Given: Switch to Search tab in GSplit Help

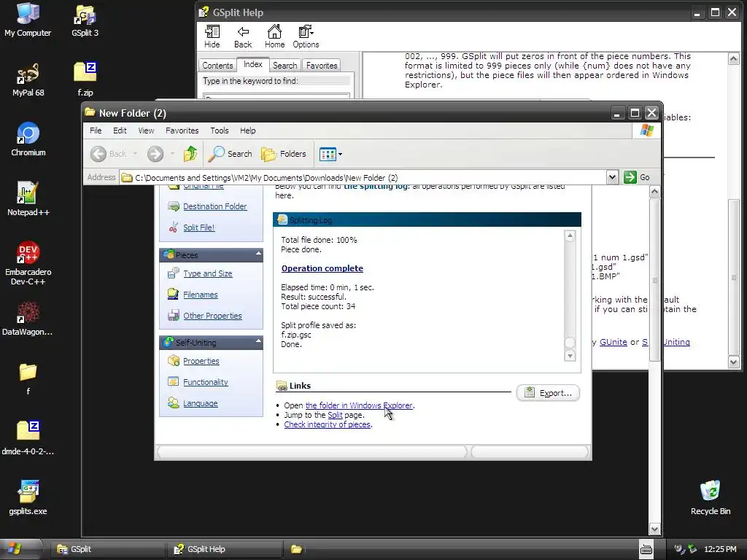Looking at the screenshot, I should [285, 66].
